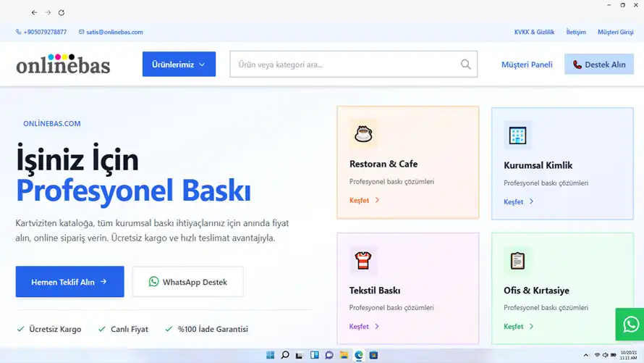The image size is (644, 363).
Task: Open KVKK & Gizlilik page
Action: point(534,32)
